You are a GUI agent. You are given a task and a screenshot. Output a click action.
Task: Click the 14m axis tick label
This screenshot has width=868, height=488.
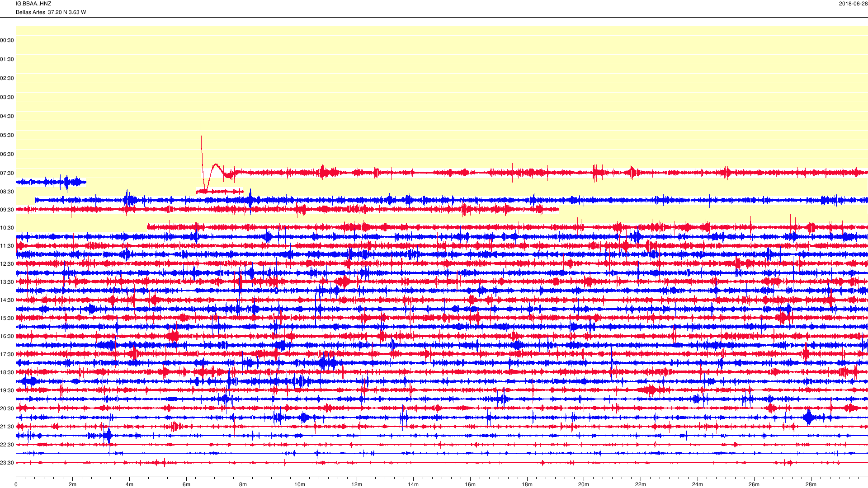coord(413,484)
